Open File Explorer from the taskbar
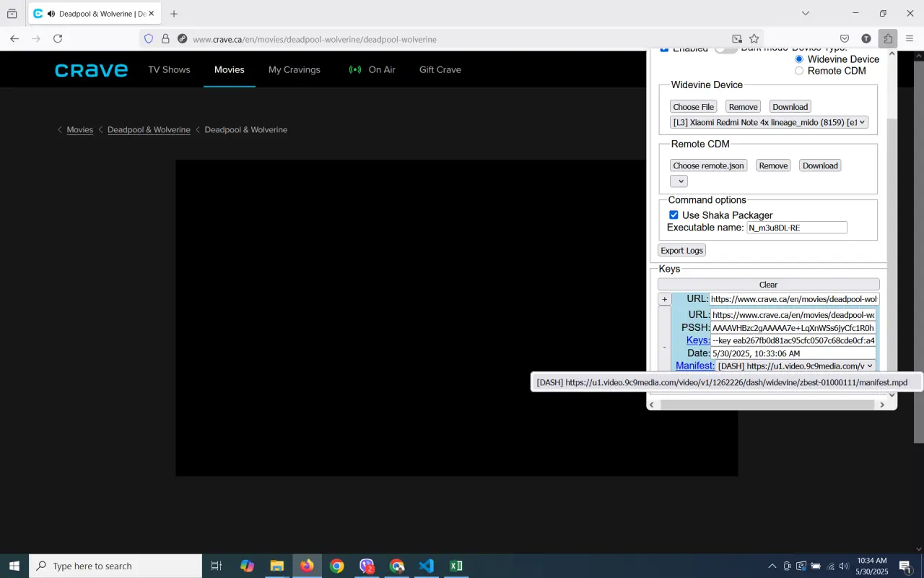The height and width of the screenshot is (578, 924). coord(277,566)
